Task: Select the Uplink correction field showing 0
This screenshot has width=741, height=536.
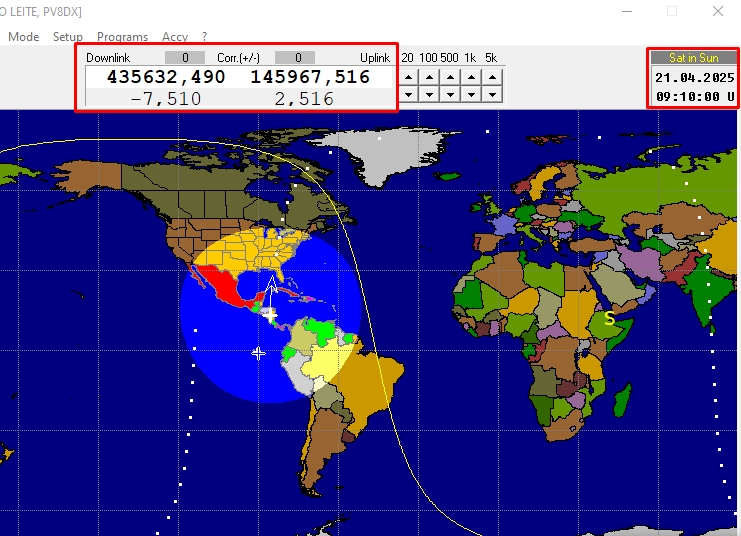Action: point(295,58)
